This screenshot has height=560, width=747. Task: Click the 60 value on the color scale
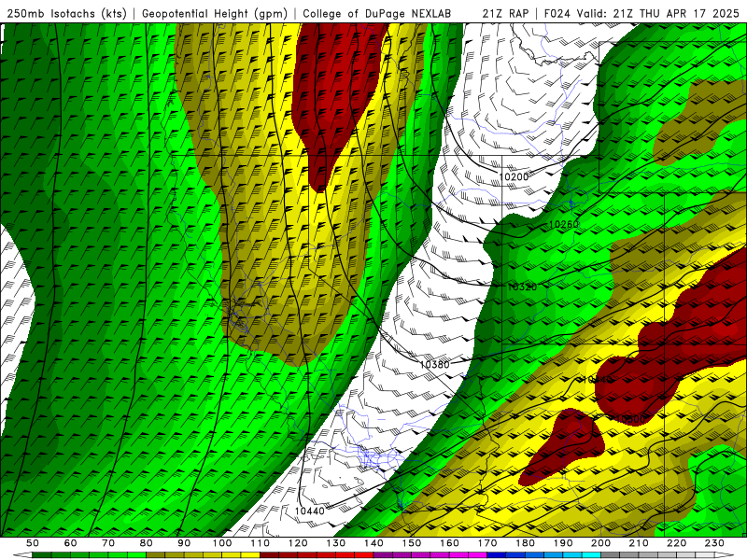coord(70,543)
